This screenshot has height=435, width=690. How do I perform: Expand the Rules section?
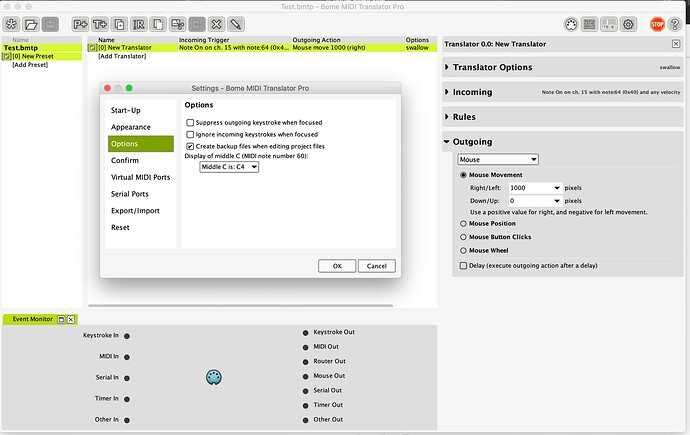tap(447, 117)
